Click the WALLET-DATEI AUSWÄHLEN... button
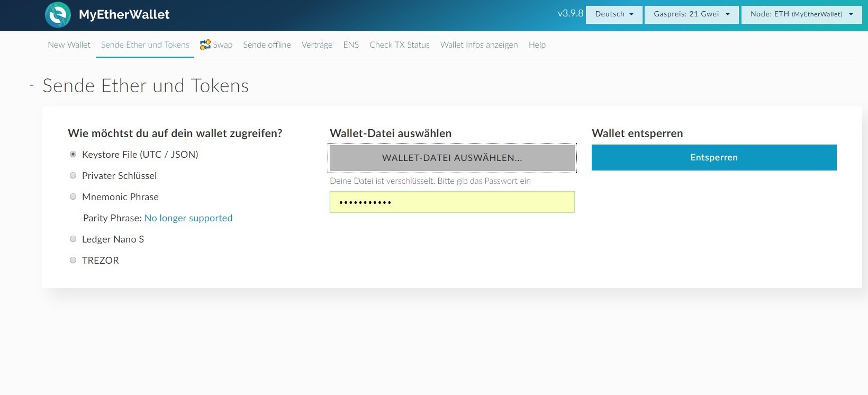 tap(452, 158)
